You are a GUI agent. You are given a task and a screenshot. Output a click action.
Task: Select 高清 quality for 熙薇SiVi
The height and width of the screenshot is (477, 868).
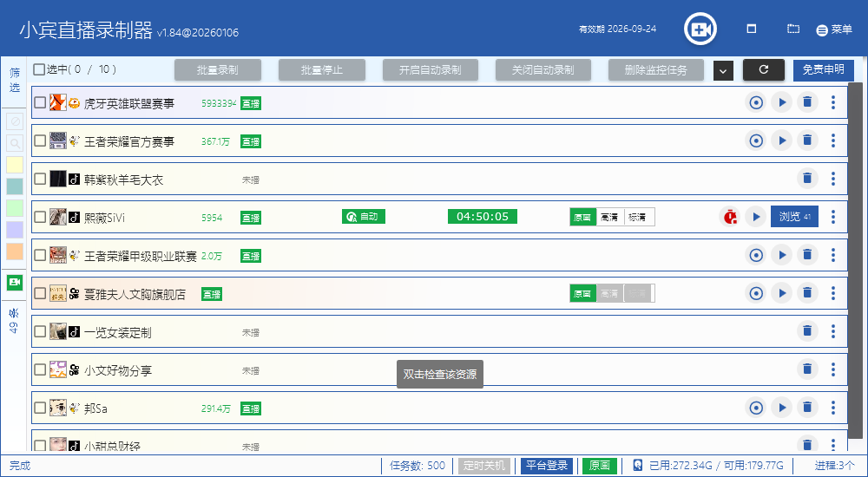click(609, 218)
